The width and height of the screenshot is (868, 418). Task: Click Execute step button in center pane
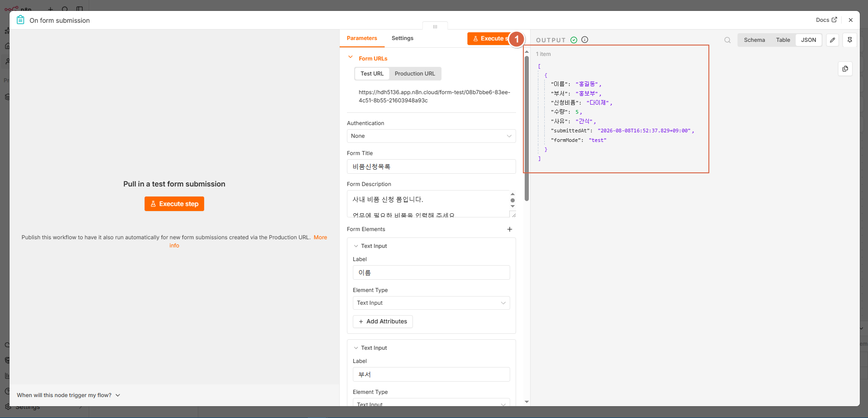pos(174,204)
